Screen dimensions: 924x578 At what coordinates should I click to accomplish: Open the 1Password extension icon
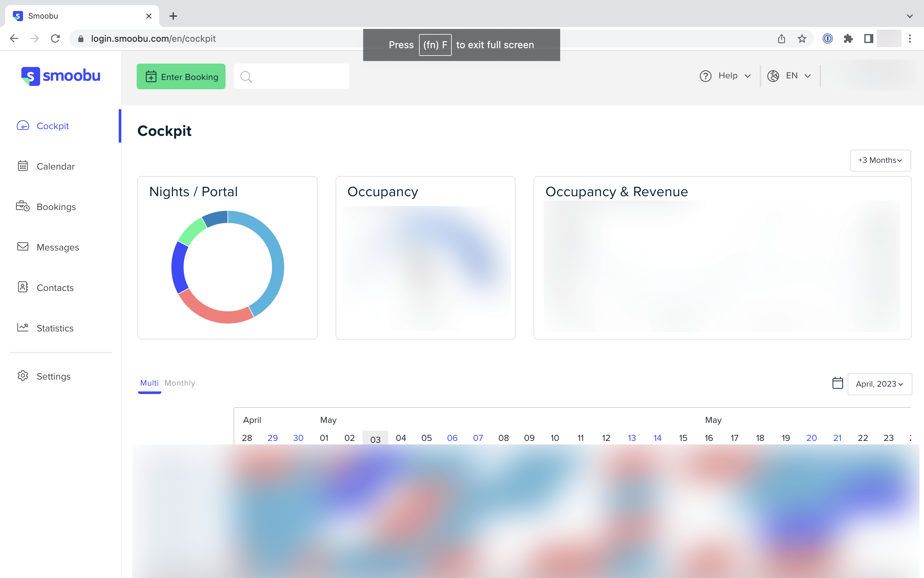pos(827,39)
